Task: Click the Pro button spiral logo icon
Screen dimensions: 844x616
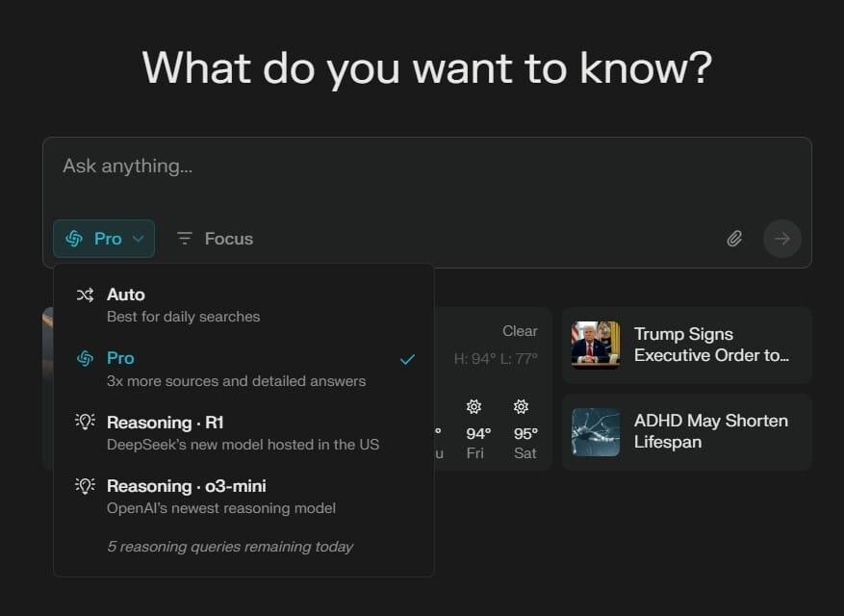Action: [x=74, y=238]
